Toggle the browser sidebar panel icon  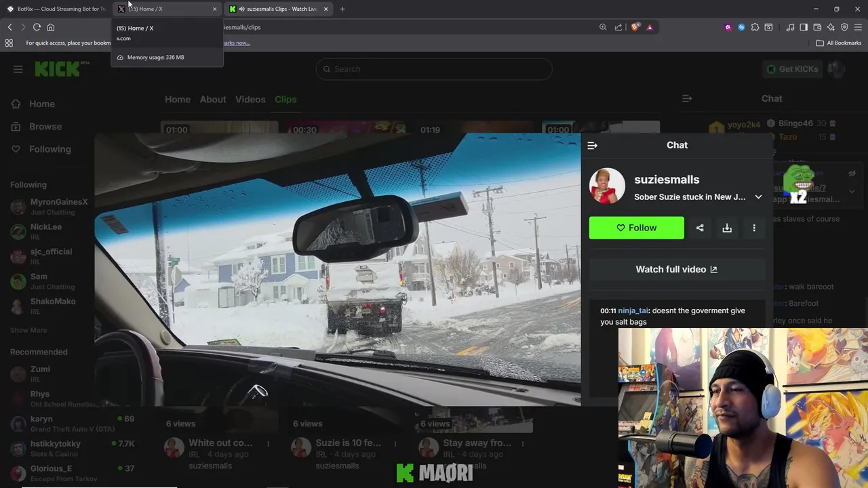804,27
